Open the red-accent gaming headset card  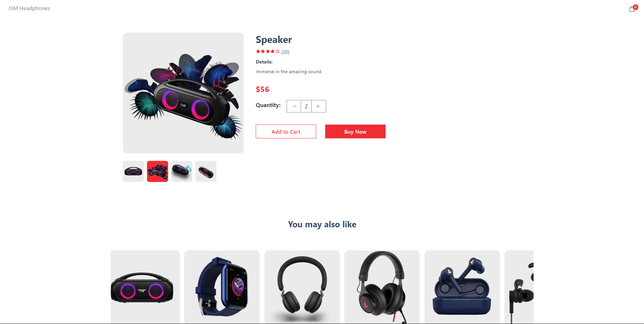pyautogui.click(x=382, y=287)
